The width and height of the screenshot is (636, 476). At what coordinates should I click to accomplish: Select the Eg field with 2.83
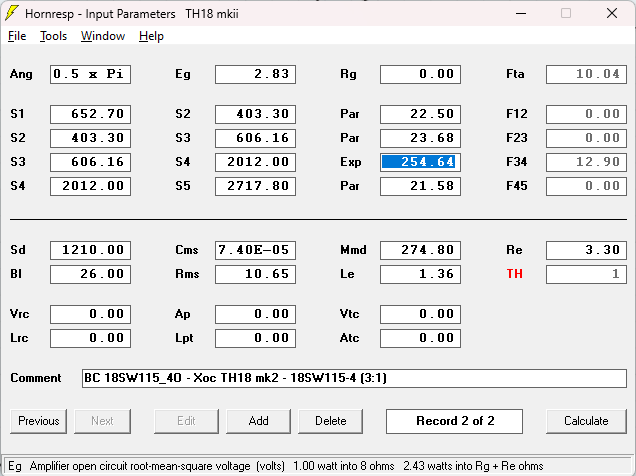point(256,74)
